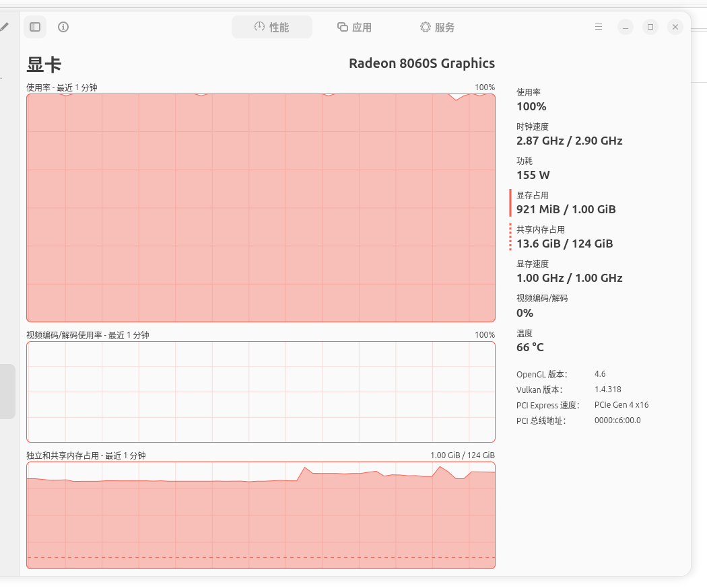Click the 1.00 GHz / 1.00 GHz memory speed
This screenshot has width=707, height=588.
point(570,278)
